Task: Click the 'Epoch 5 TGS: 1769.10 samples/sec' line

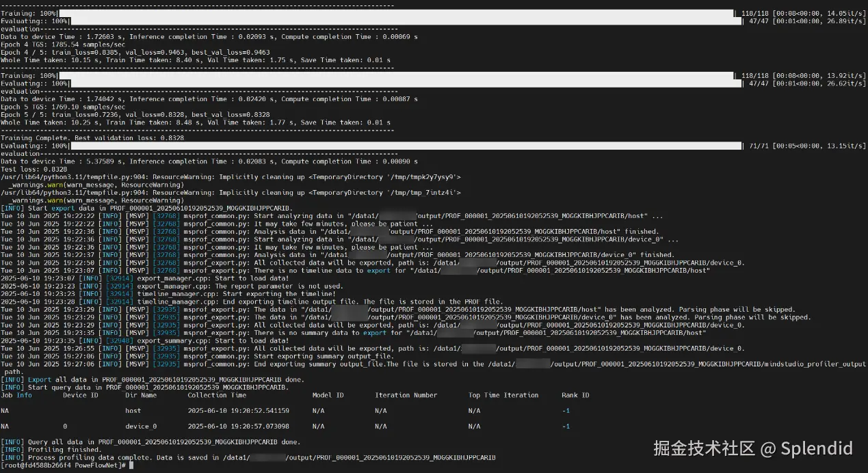Action: coord(63,107)
